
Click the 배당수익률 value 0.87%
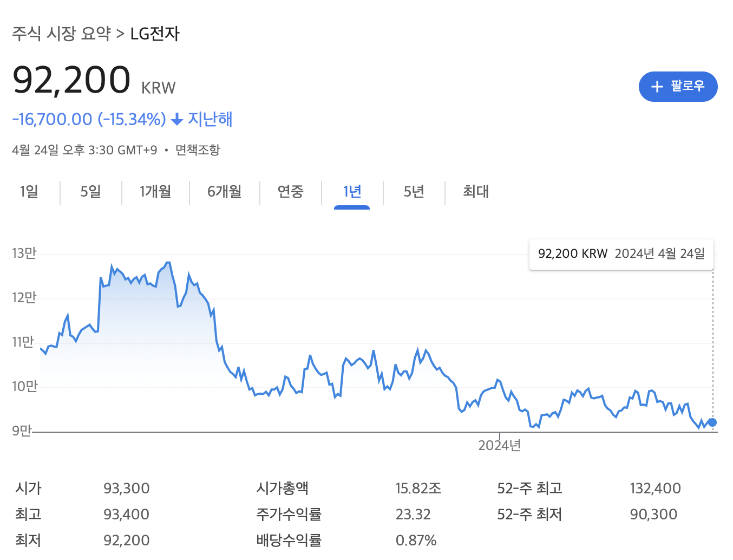coord(416,541)
